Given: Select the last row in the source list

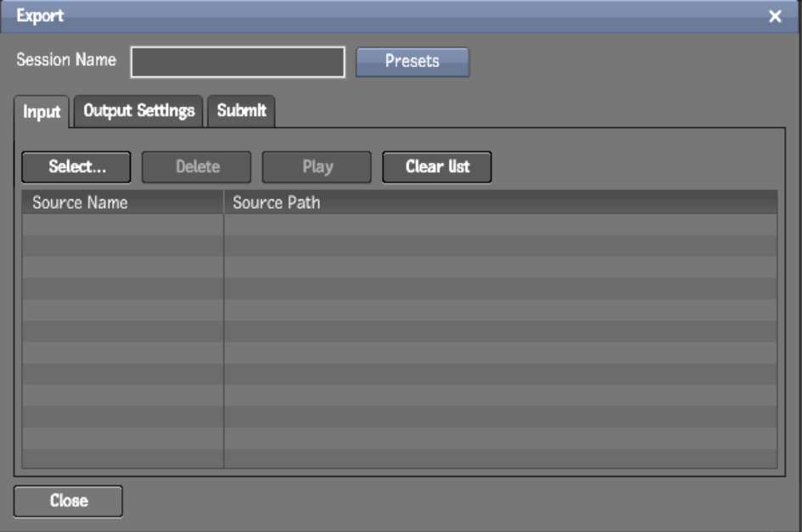Looking at the screenshot, I should coord(399,459).
